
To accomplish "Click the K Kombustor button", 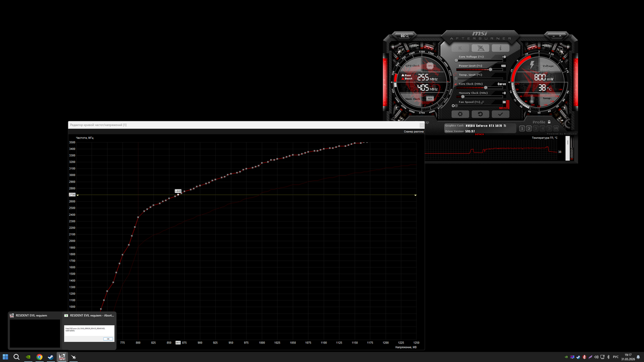I will [460, 48].
